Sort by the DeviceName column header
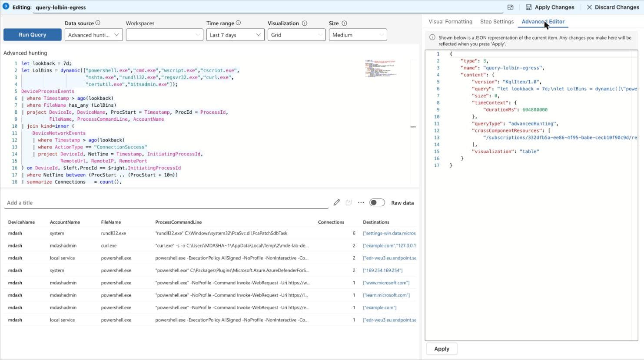The height and width of the screenshot is (360, 644). click(x=21, y=222)
